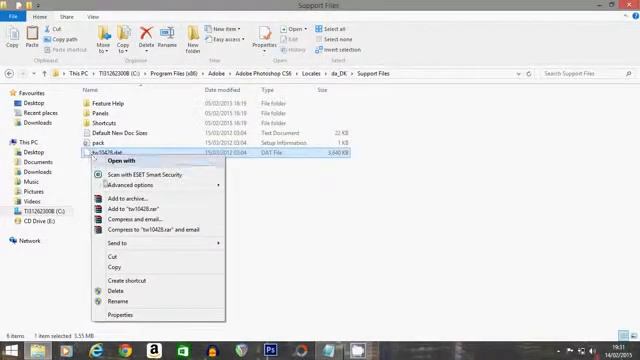Click Select all in ribbon
The width and height of the screenshot is (640, 360).
coord(330,29)
